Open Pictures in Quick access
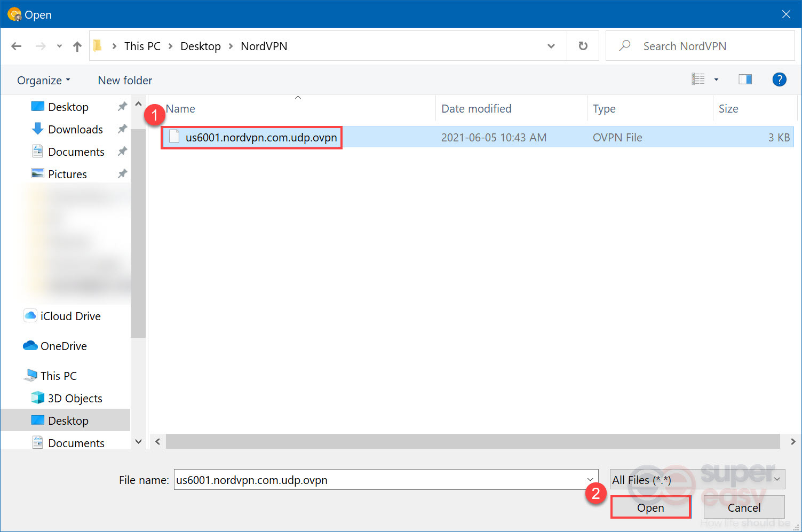This screenshot has width=802, height=532. point(67,174)
